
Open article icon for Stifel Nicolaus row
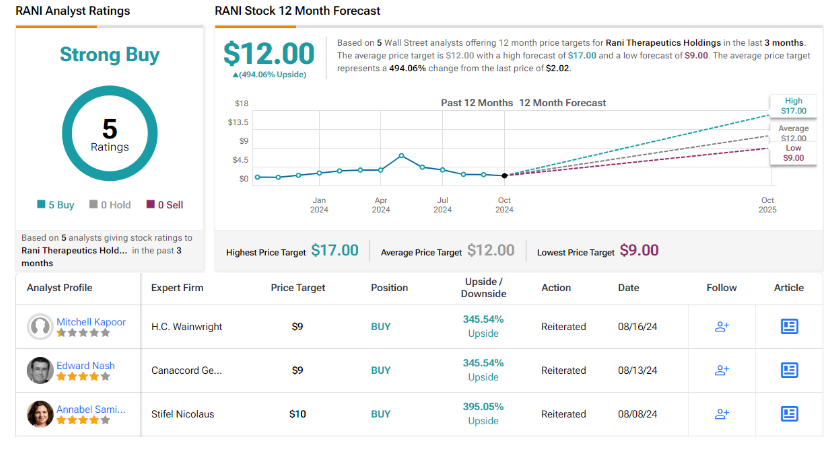(789, 414)
